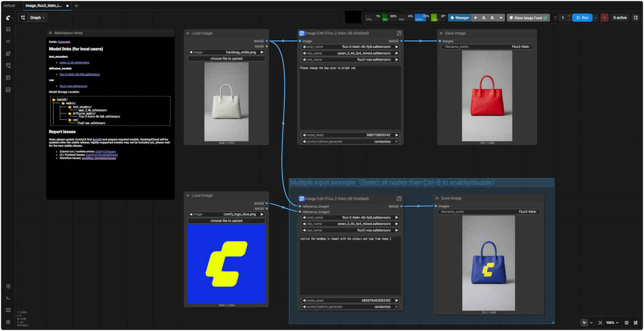Toggle the minimap icon
The image size is (644, 331).
(x=626, y=322)
